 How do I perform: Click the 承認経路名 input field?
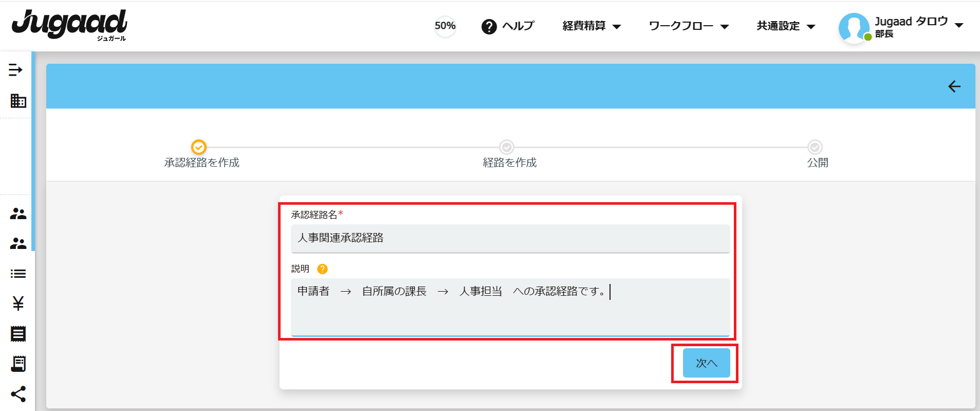510,238
